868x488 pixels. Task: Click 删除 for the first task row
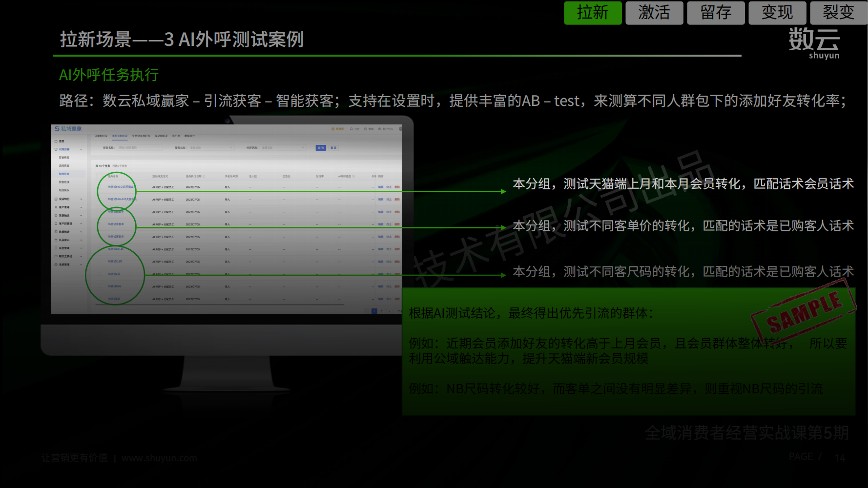397,187
